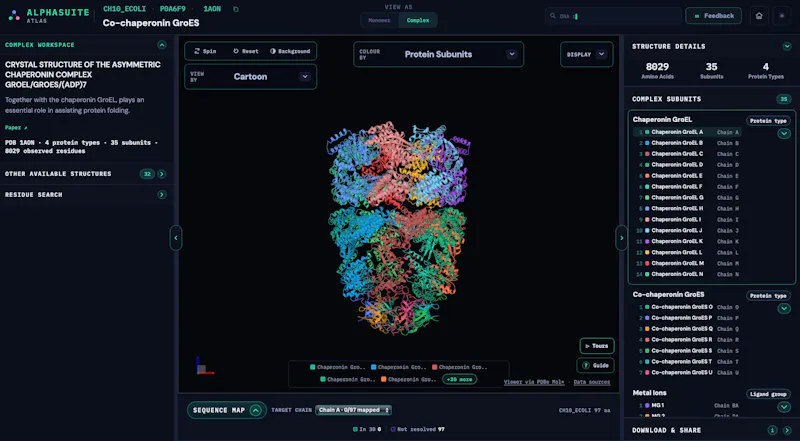This screenshot has height=441, width=800.
Task: Open the Display dropdown
Action: point(586,54)
